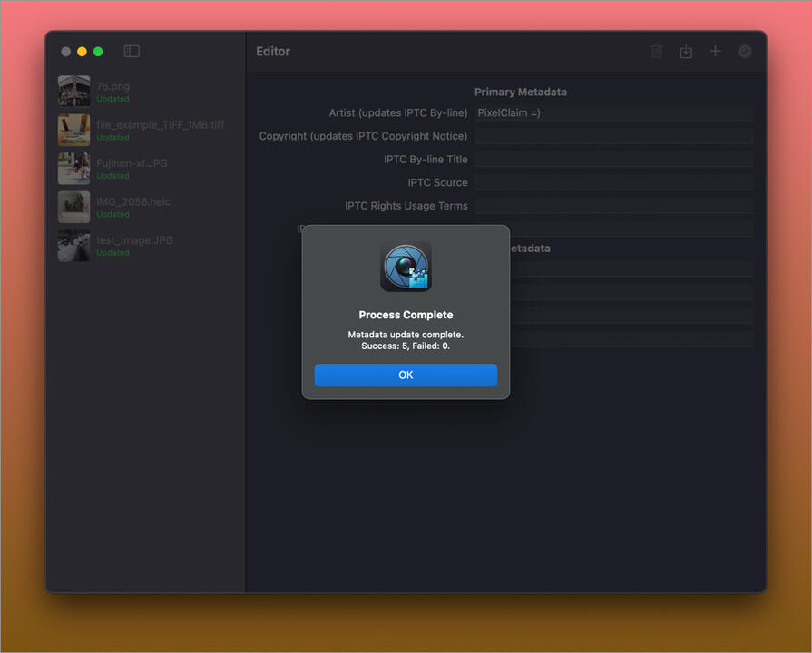The image size is (812, 653).
Task: Click the test_image.JPG thumbnail
Action: click(x=74, y=246)
